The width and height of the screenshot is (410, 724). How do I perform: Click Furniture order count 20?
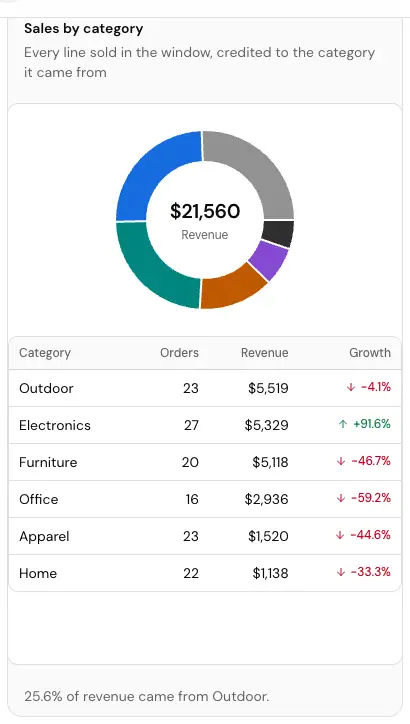190,462
